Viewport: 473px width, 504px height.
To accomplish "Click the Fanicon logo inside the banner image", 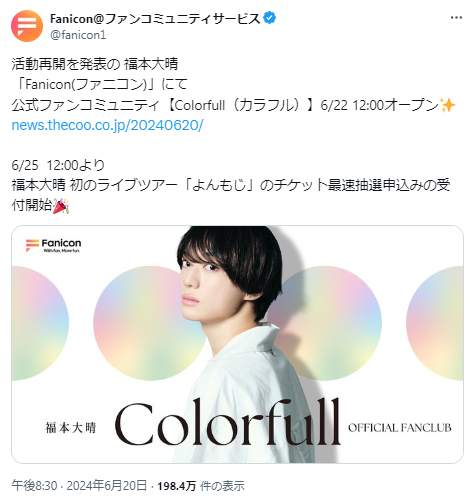I will click(x=53, y=245).
